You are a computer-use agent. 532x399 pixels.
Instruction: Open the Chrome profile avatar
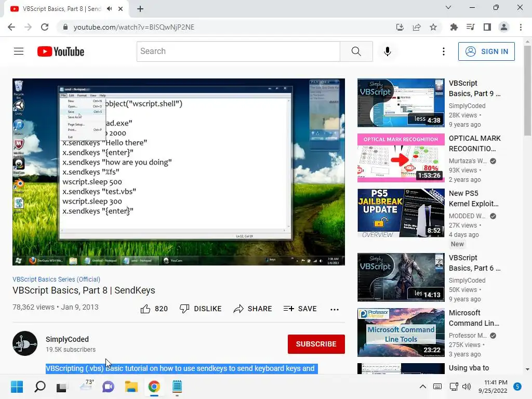click(504, 27)
